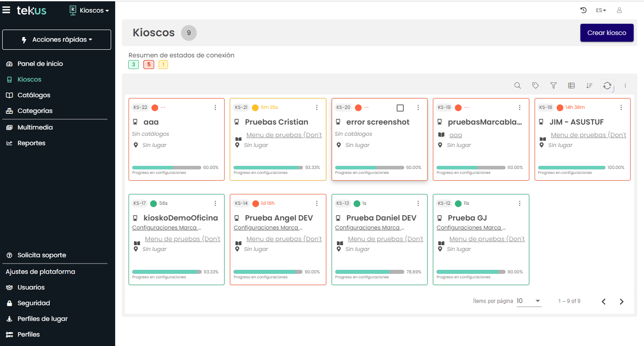Open Reportes in the sidebar
This screenshot has width=644, height=346.
coord(31,143)
